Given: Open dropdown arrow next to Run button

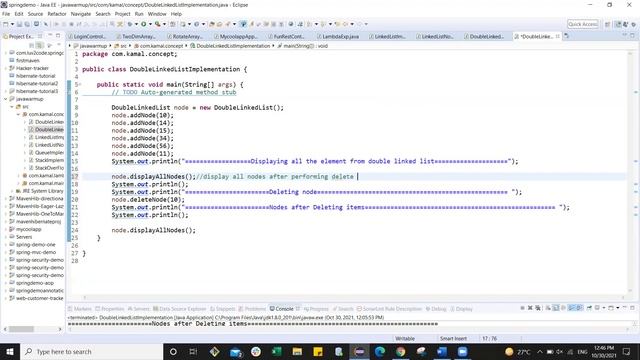Looking at the screenshot, I should pos(150,24).
